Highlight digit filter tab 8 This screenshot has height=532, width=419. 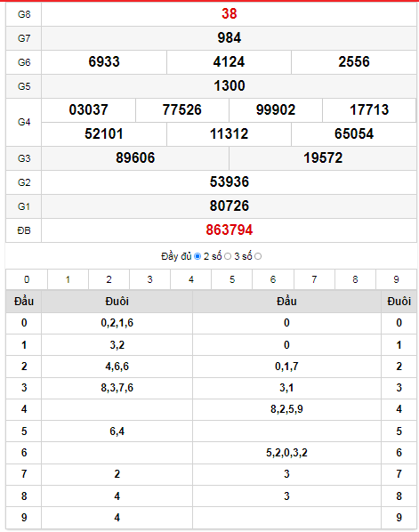[355, 279]
